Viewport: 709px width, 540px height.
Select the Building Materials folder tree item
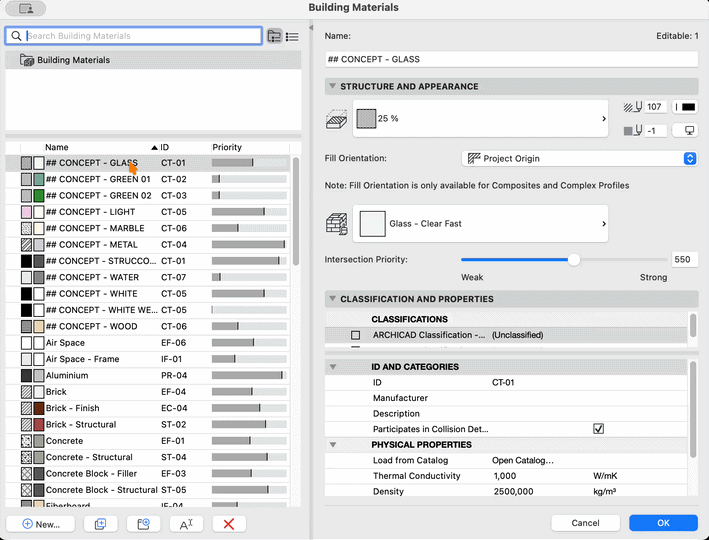click(153, 60)
